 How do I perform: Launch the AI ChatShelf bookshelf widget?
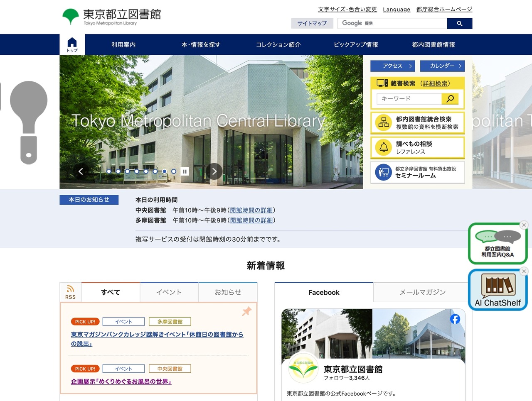tap(498, 290)
